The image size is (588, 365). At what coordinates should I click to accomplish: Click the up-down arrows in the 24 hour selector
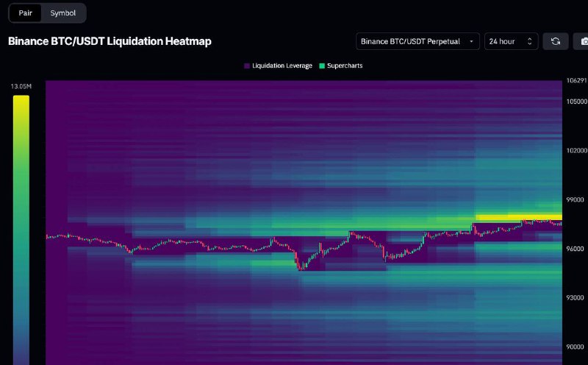529,41
